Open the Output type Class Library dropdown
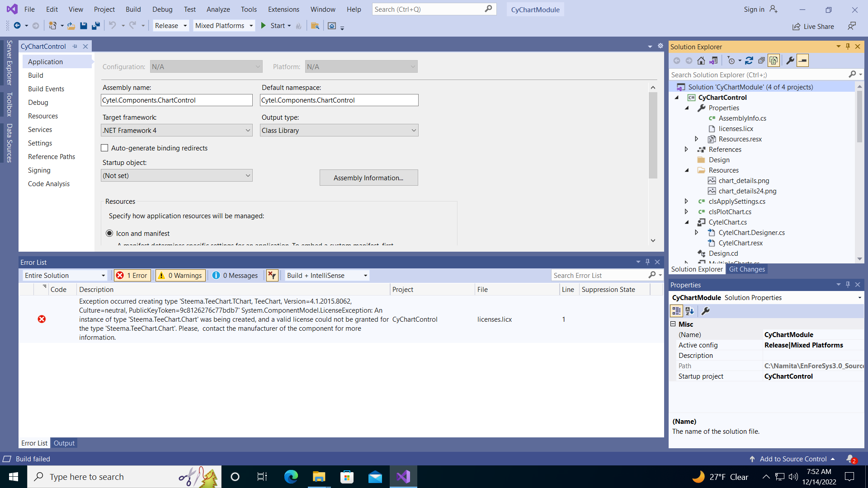Viewport: 868px width, 488px height. click(339, 130)
